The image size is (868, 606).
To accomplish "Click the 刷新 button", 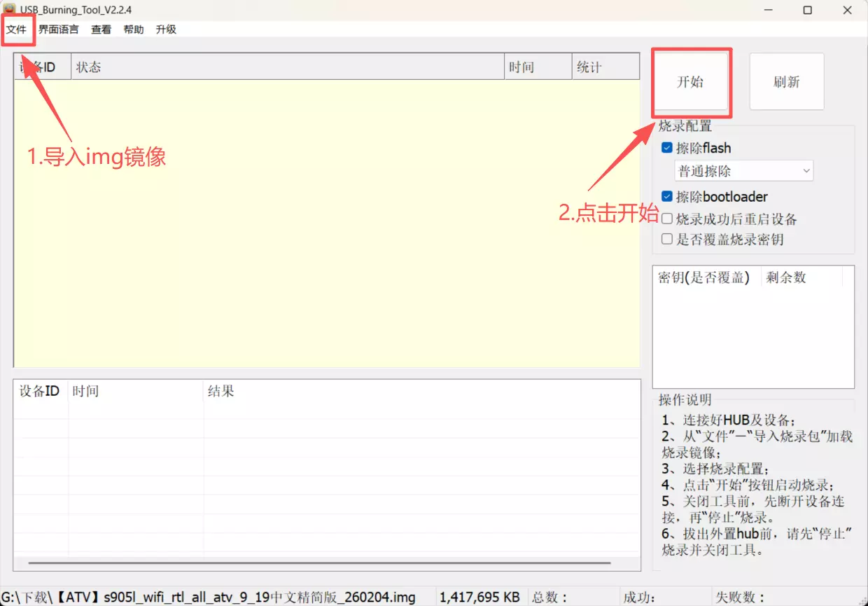I will pos(787,82).
